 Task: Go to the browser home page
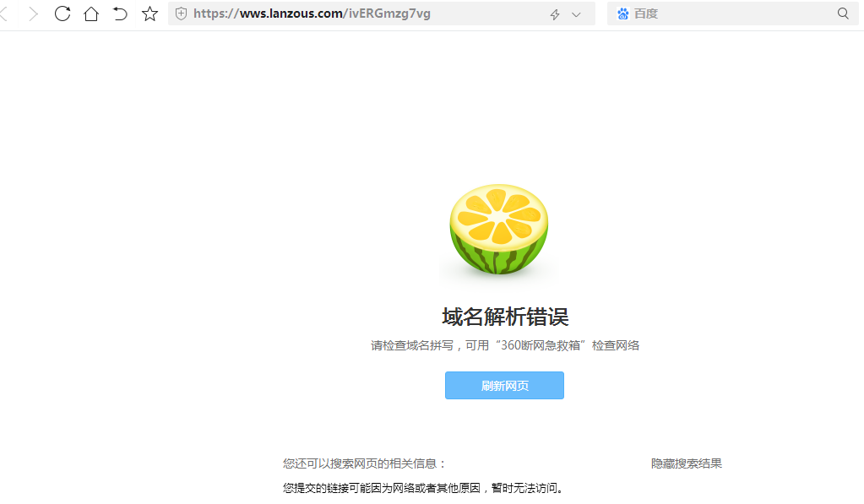[91, 14]
